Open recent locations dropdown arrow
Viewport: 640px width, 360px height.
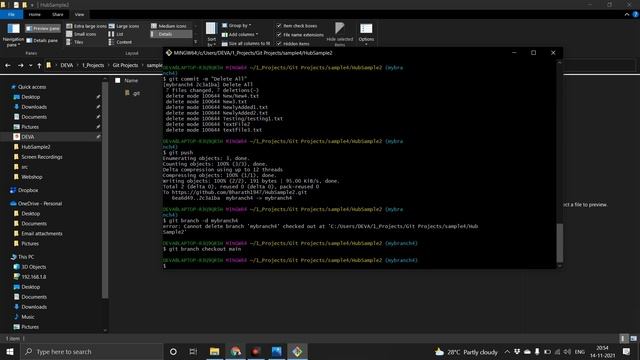click(31, 65)
